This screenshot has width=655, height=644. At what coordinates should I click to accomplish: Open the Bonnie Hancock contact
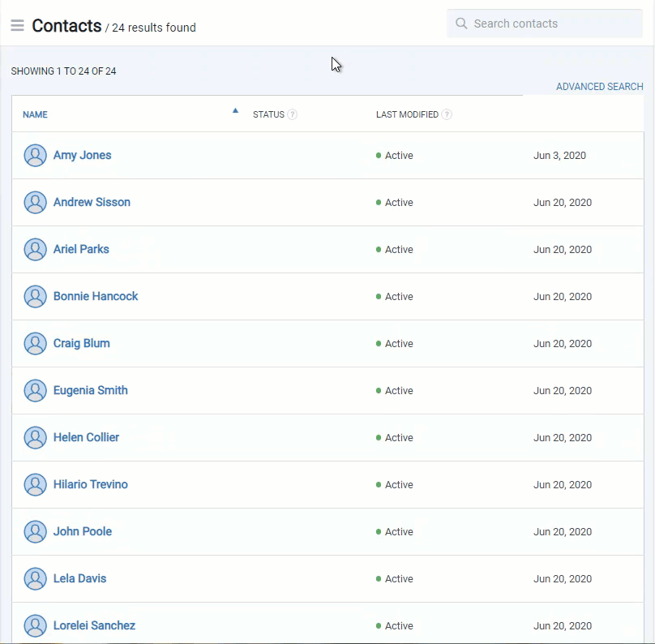(96, 296)
